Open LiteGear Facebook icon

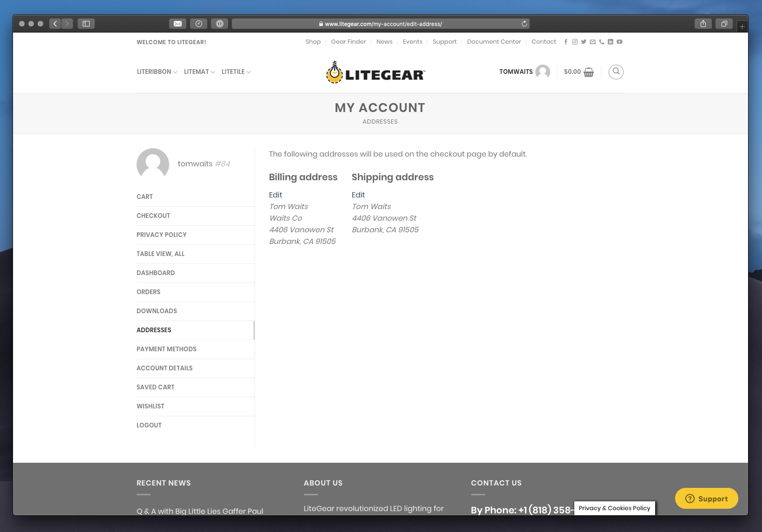[565, 42]
